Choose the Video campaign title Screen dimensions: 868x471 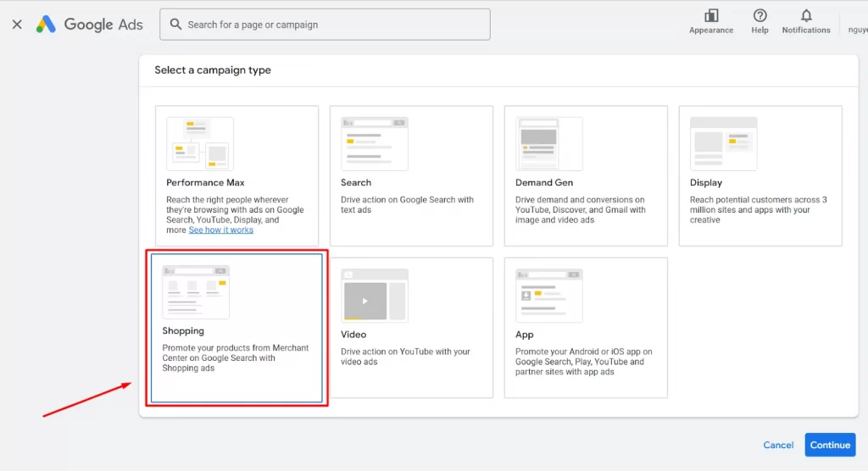coord(353,335)
